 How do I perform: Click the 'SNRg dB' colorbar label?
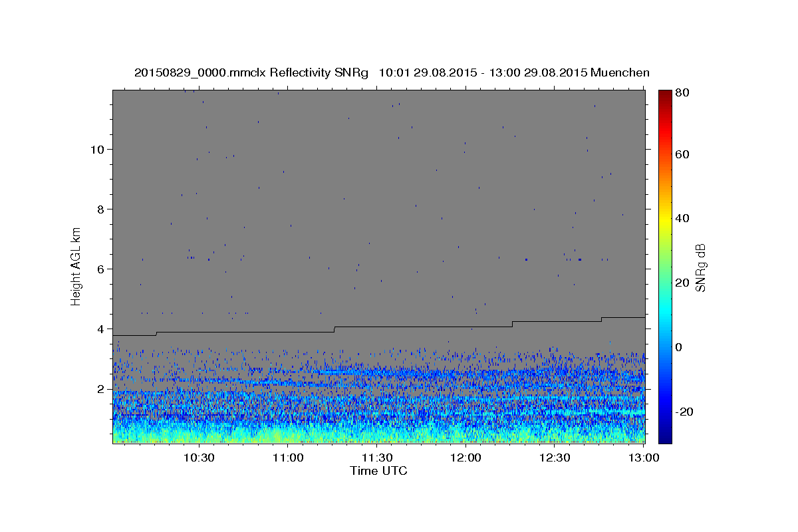pos(700,268)
